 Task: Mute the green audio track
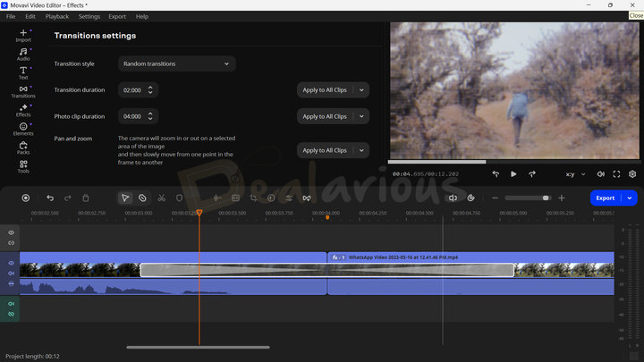pos(12,304)
